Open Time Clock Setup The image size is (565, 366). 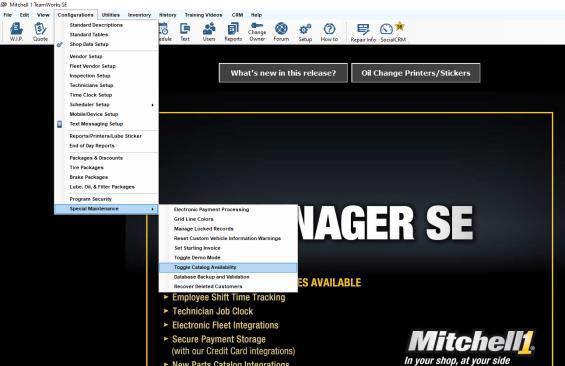point(106,95)
